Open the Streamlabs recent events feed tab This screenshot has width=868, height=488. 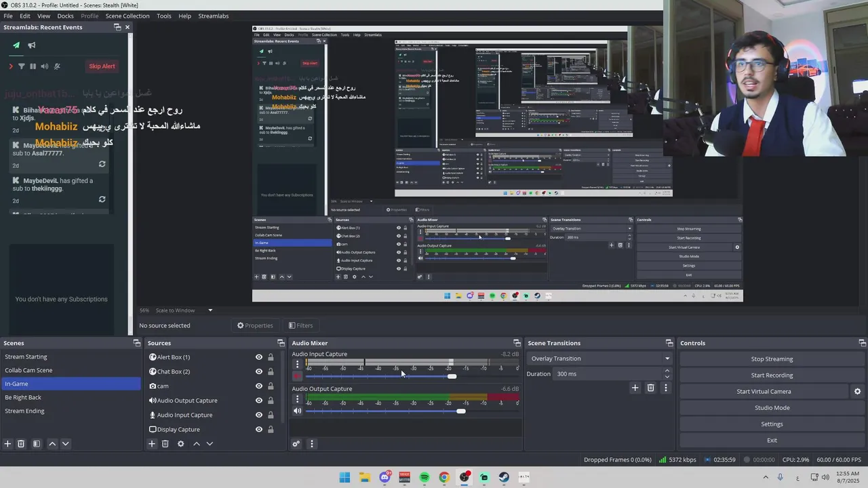(x=16, y=45)
